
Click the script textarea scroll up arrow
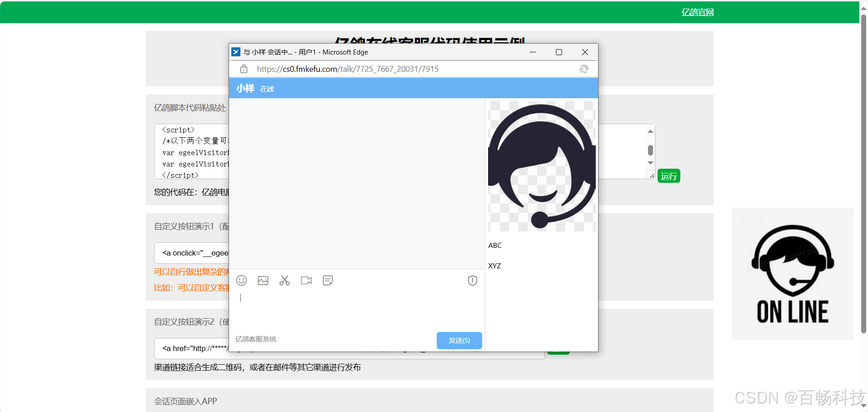(x=650, y=131)
